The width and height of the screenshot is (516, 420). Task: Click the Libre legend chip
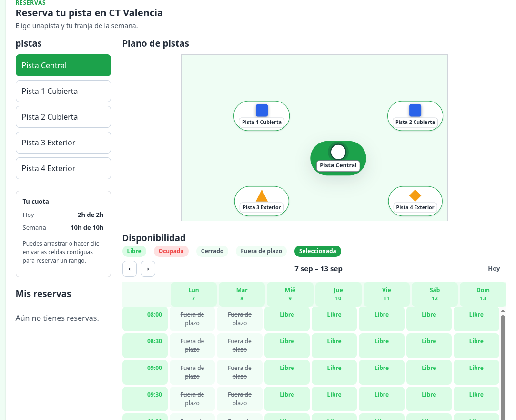[x=134, y=251]
